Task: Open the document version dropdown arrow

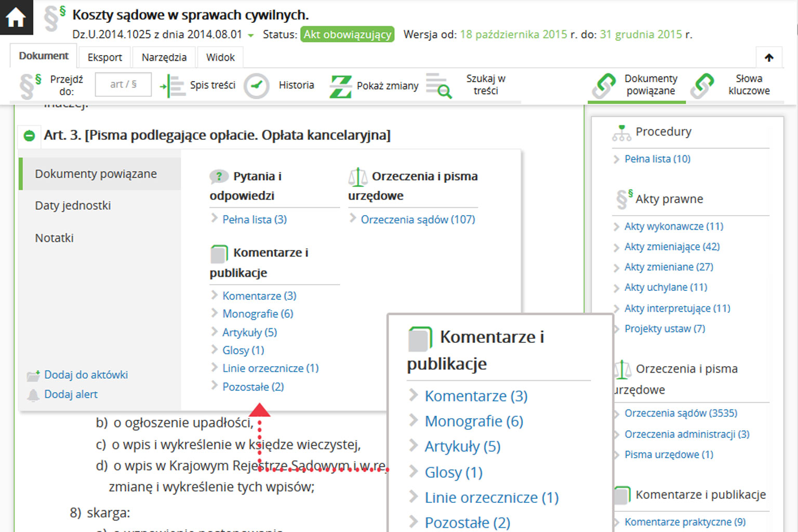Action: [251, 35]
